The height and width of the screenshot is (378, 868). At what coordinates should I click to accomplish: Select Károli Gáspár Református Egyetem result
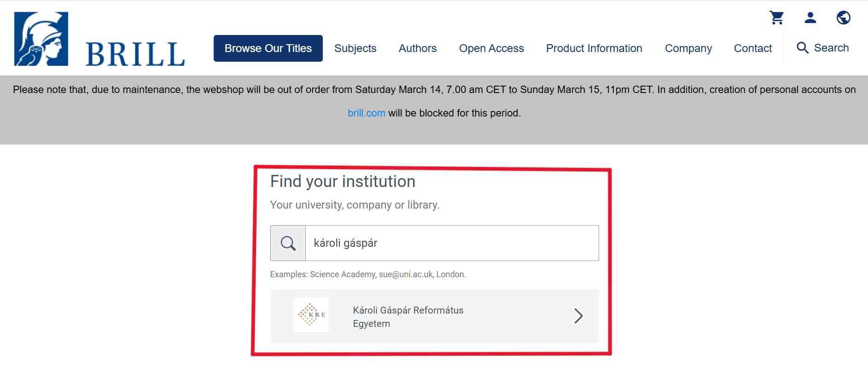[x=408, y=317]
